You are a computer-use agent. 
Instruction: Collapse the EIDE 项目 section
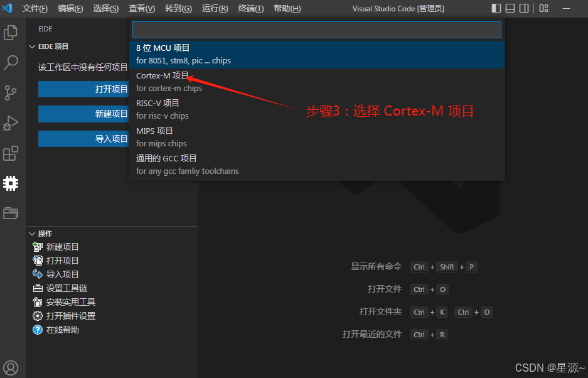click(32, 46)
